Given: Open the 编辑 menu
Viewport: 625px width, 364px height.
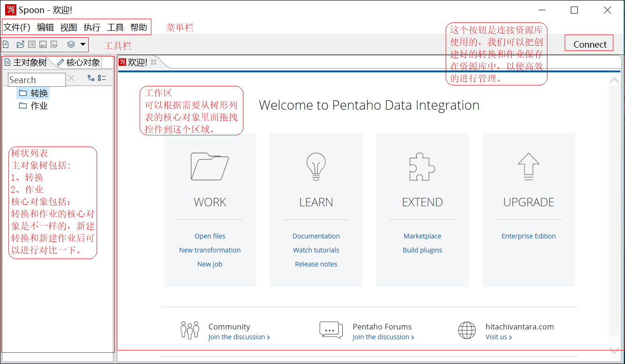Looking at the screenshot, I should tap(45, 27).
